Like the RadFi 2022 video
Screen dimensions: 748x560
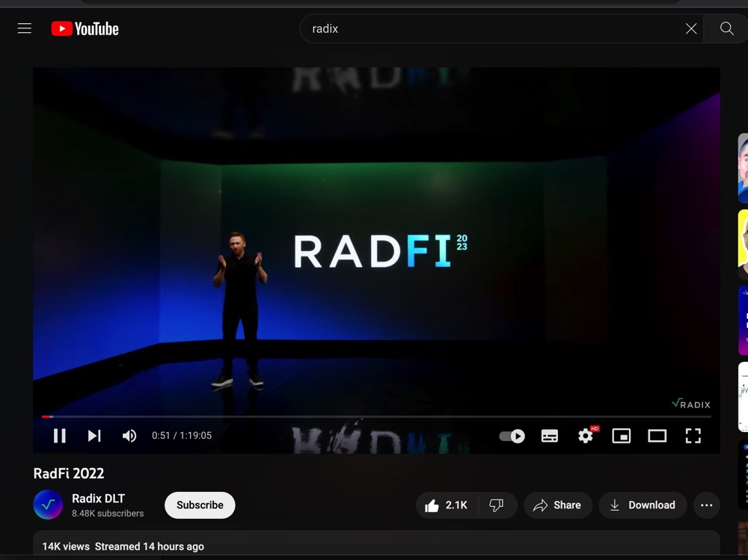447,505
